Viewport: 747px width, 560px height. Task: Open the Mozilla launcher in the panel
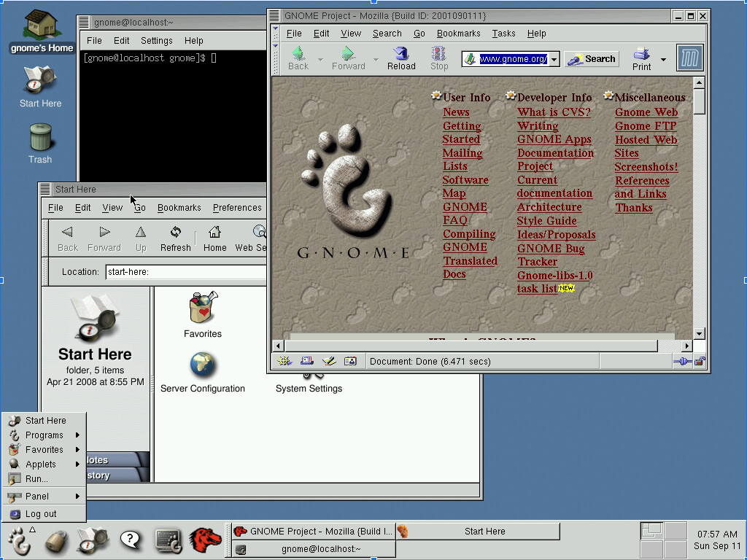205,540
